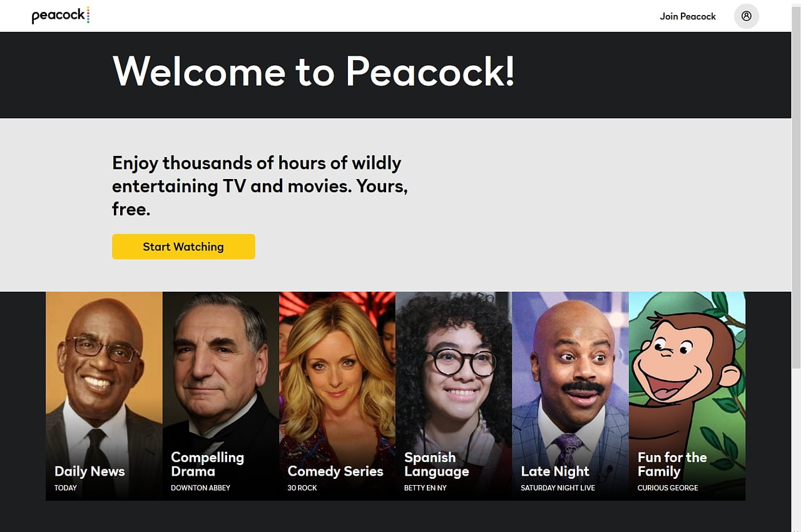Click the Peacock logo
Viewport: 801px width, 532px height.
(x=61, y=16)
